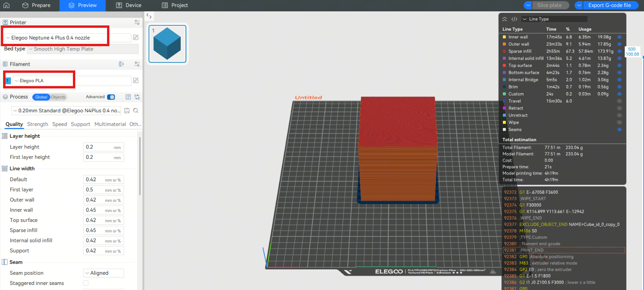Image resolution: width=644 pixels, height=290 pixels.
Task: Hide Outer wall lines in legend
Action: tap(619, 44)
